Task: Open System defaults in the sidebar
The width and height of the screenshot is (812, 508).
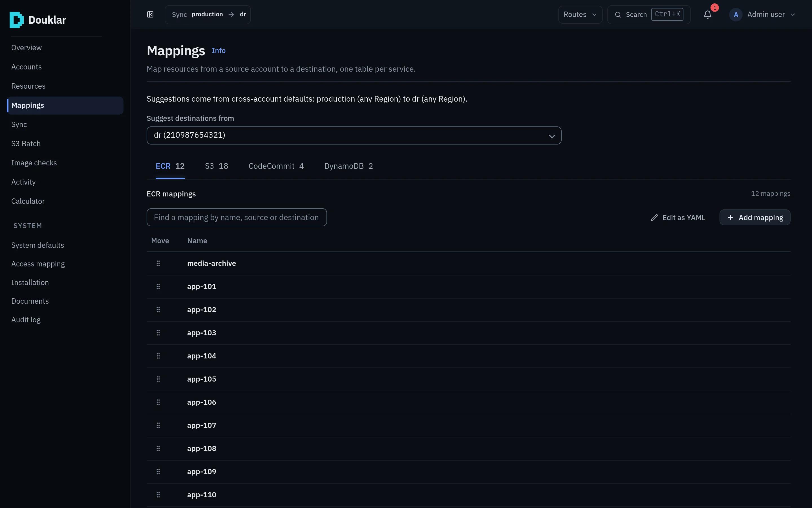Action: tap(65, 245)
